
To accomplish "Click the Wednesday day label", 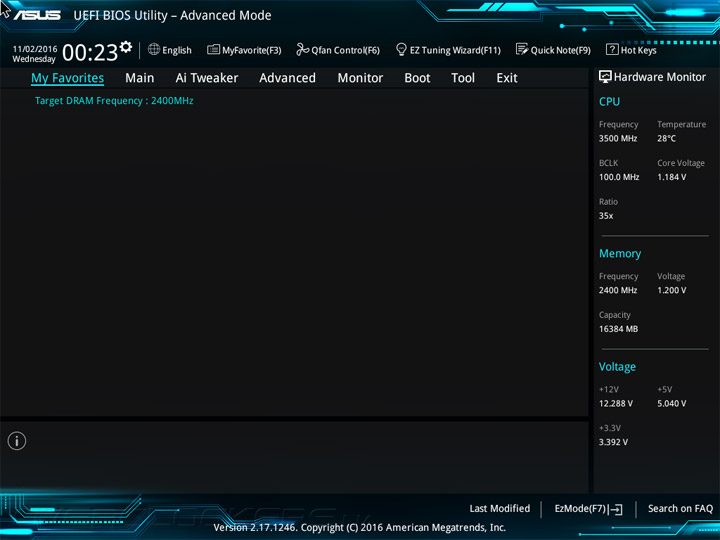I will [34, 59].
